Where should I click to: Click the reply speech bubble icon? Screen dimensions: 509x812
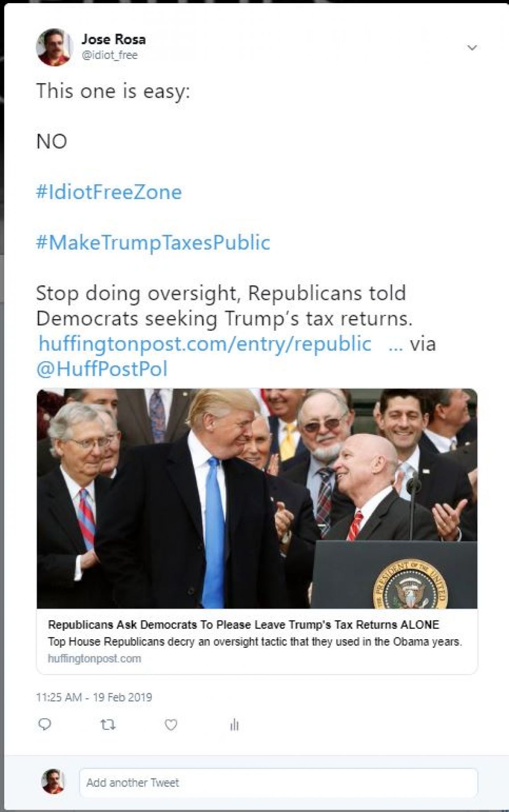tap(45, 724)
